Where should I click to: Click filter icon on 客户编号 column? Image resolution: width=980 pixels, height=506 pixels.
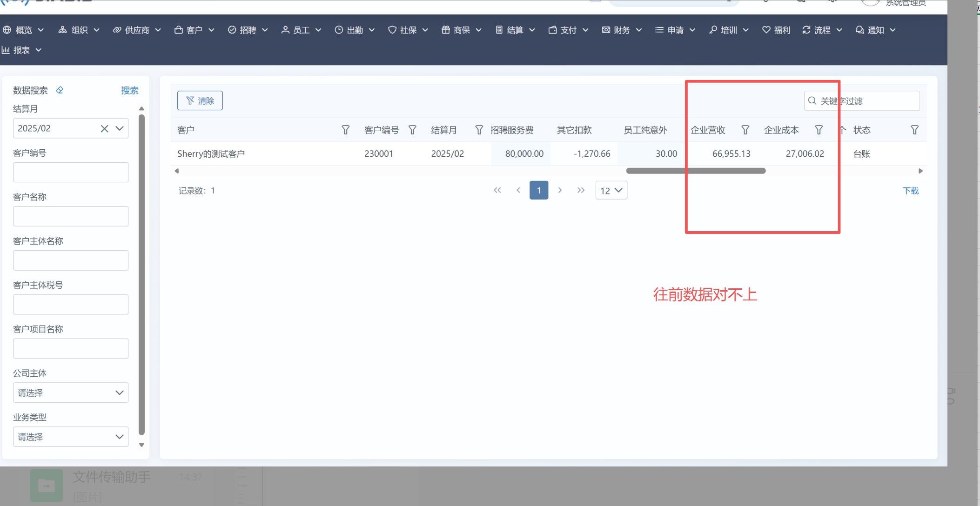click(412, 130)
